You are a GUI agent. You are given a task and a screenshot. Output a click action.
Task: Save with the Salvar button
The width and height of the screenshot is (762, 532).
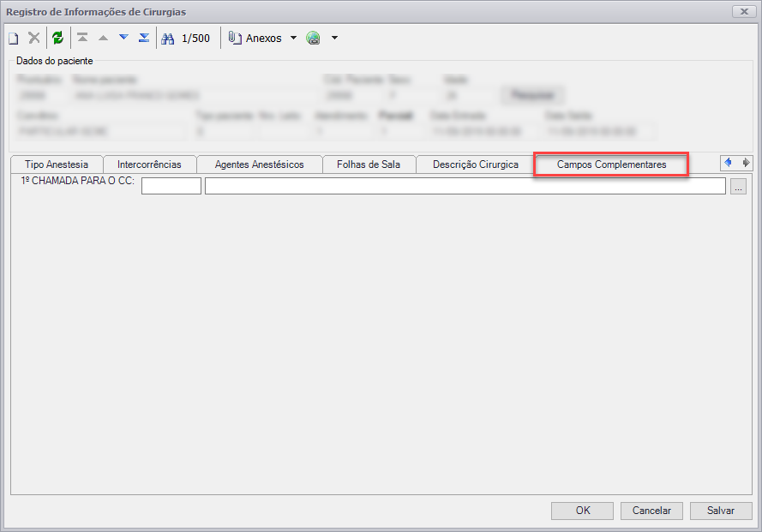pos(721,511)
